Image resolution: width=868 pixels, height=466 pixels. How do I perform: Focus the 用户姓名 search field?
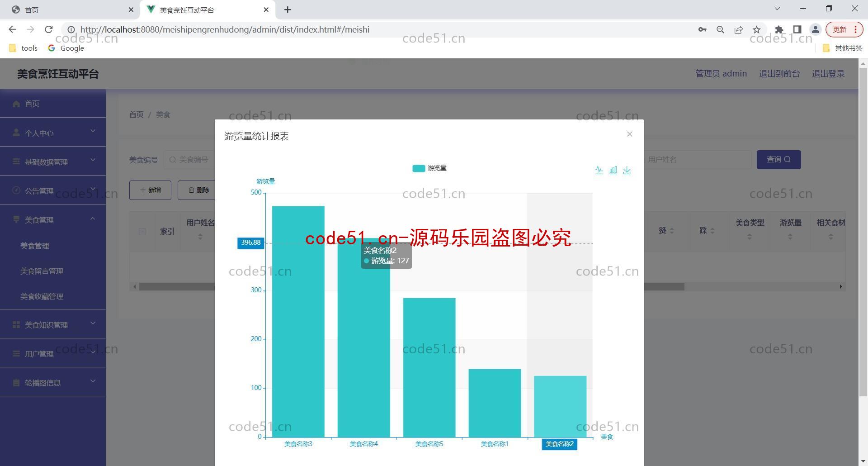(x=697, y=160)
